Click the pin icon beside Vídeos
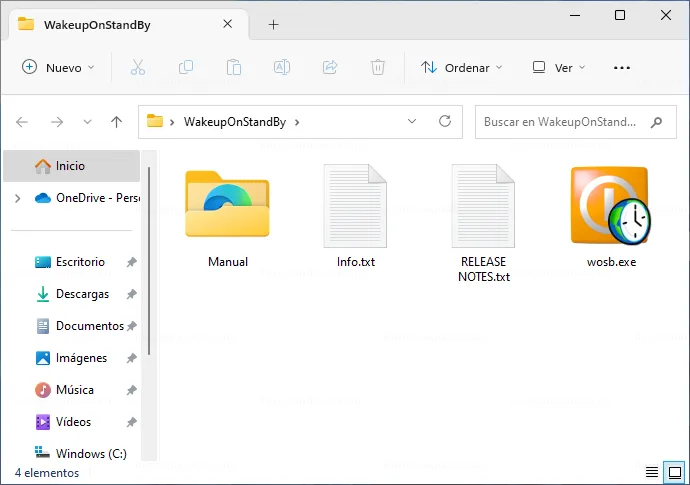The width and height of the screenshot is (690, 485). [x=132, y=422]
